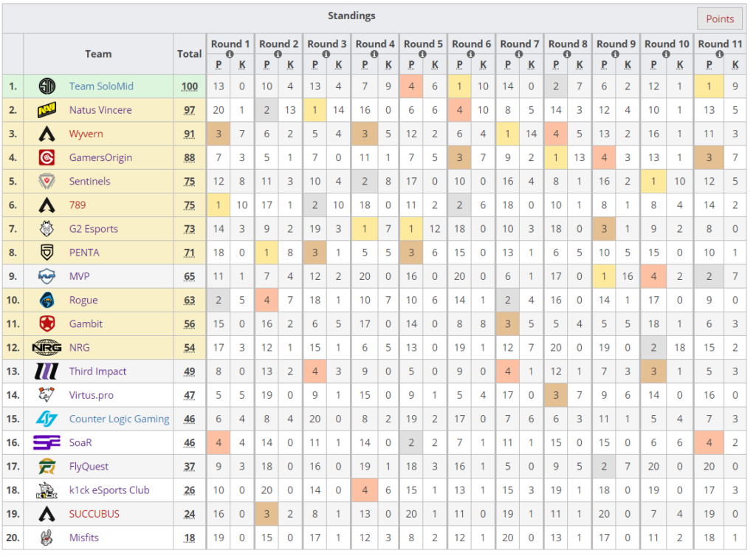Click the MVP team logo icon
756x559 pixels.
47,276
